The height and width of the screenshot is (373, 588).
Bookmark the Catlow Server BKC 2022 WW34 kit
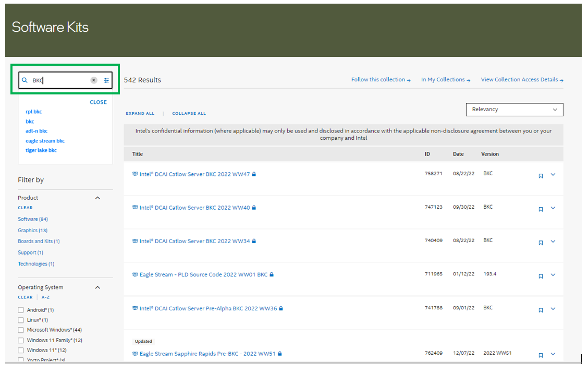point(541,243)
